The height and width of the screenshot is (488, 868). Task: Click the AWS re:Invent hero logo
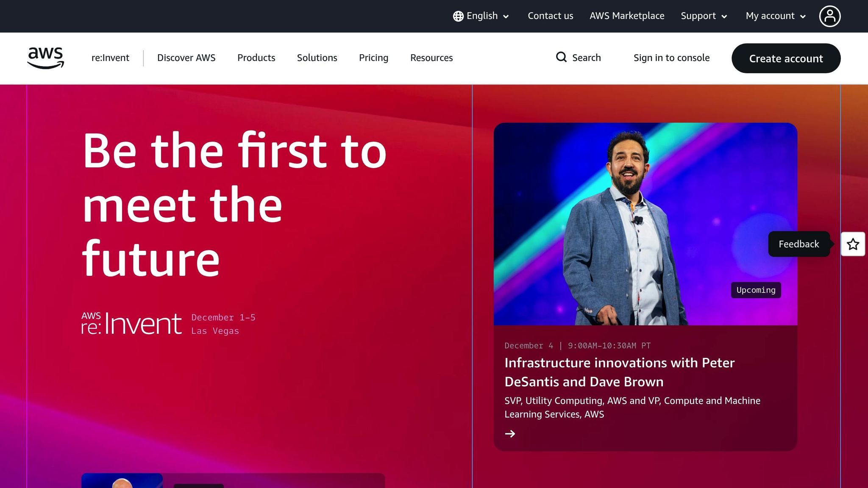coord(131,324)
